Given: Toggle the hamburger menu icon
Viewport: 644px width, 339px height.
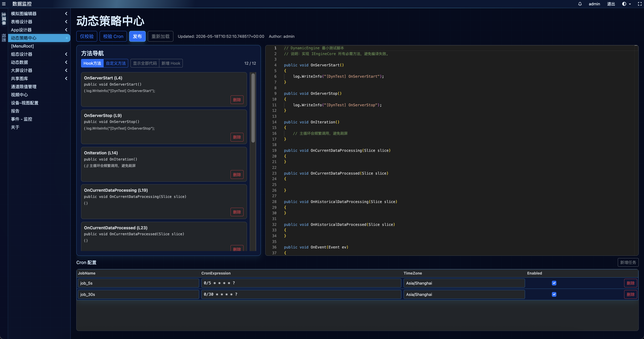Looking at the screenshot, I should pyautogui.click(x=4, y=4).
